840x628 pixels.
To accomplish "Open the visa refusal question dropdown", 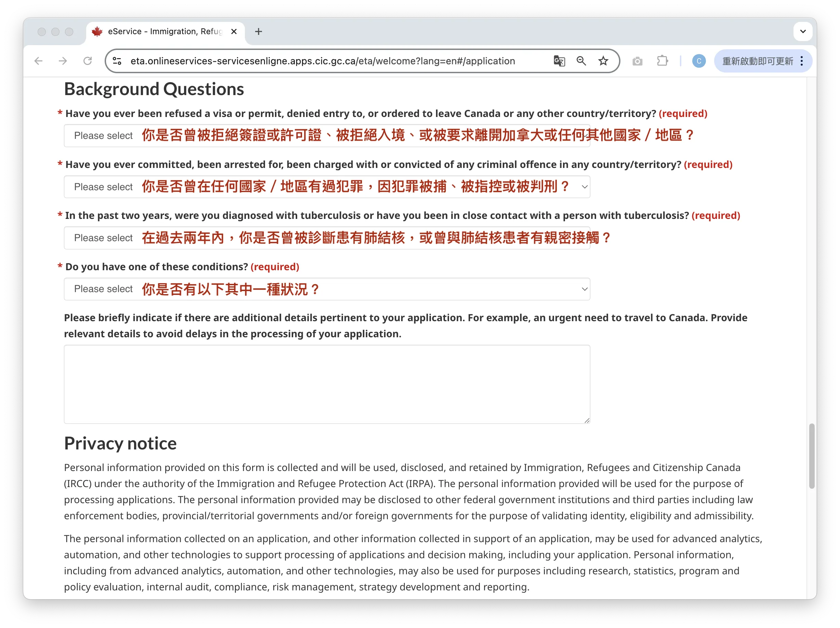I will (x=327, y=135).
